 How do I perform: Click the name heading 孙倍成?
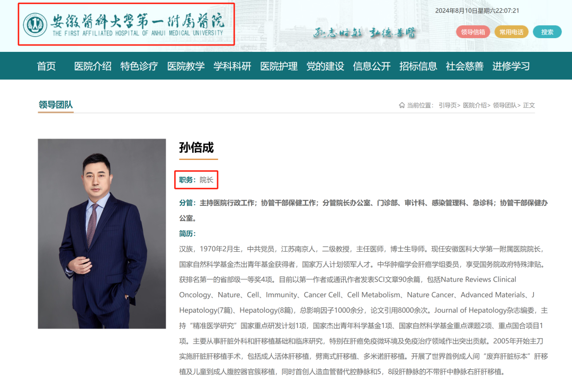click(196, 148)
